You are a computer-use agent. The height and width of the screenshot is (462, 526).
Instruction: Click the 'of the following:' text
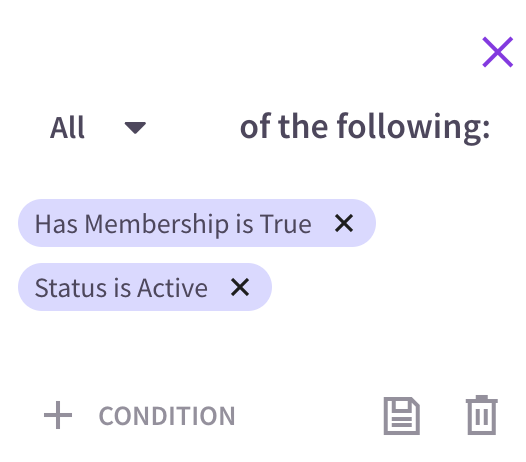click(x=365, y=127)
